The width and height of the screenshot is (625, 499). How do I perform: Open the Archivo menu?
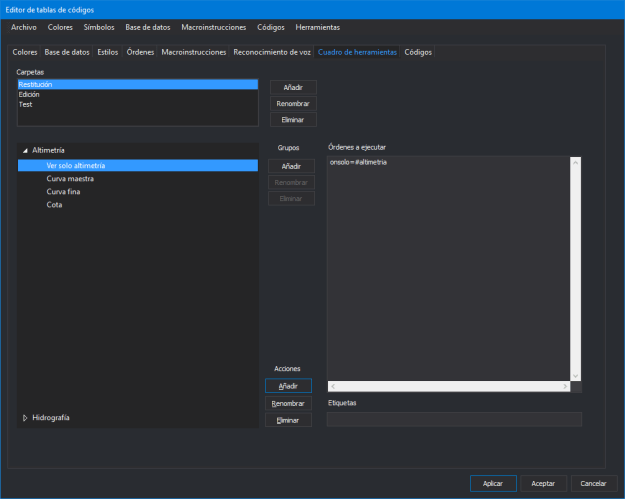23,27
